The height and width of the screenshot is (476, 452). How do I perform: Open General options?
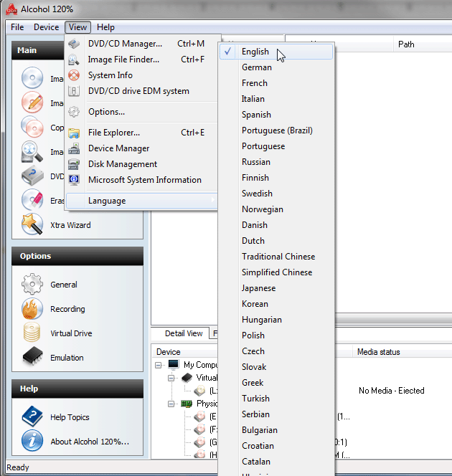(64, 285)
